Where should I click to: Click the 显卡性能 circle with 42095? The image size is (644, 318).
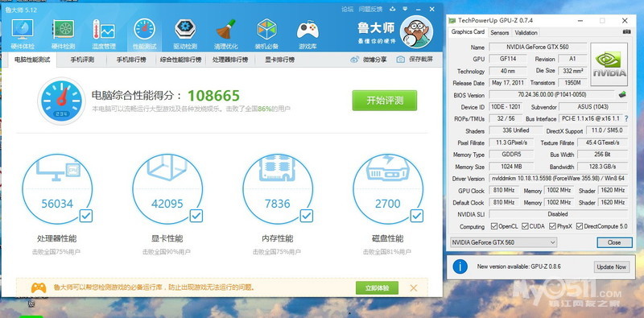pyautogui.click(x=167, y=189)
